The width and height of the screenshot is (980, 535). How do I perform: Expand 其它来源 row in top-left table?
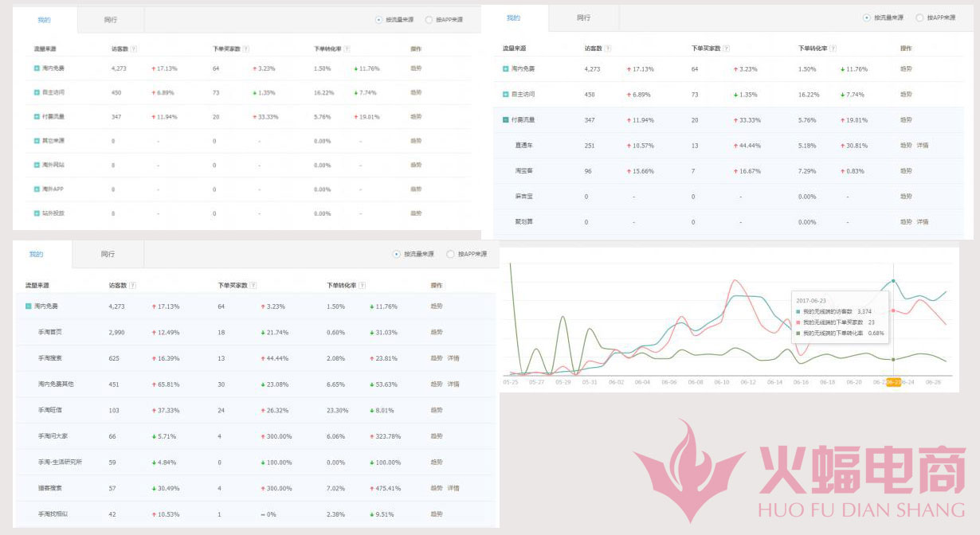click(37, 141)
